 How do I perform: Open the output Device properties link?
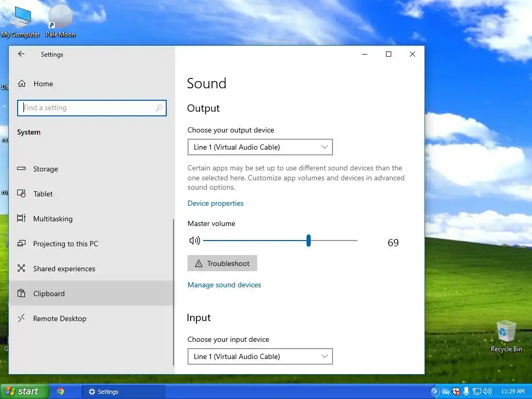click(x=216, y=203)
